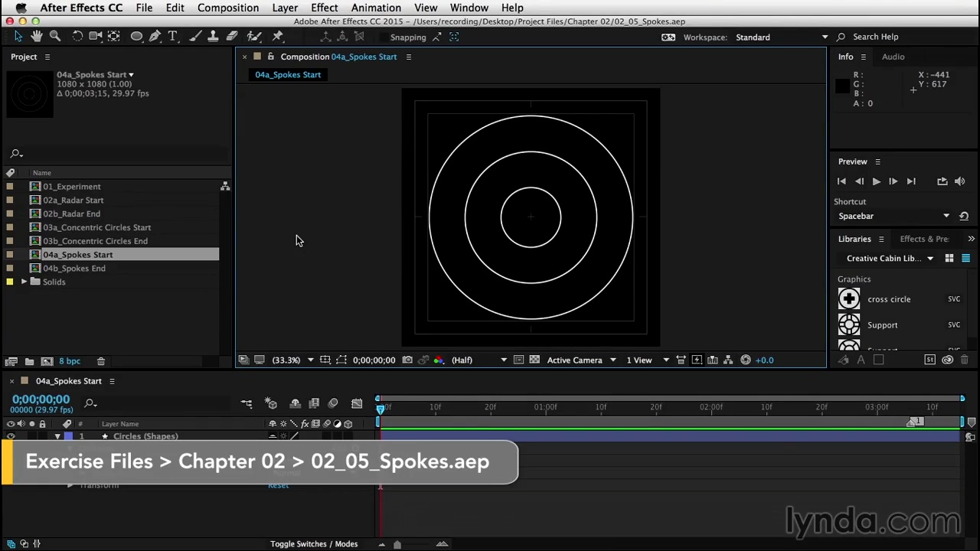Select 02a_Radar Start composition
980x551 pixels.
73,201
